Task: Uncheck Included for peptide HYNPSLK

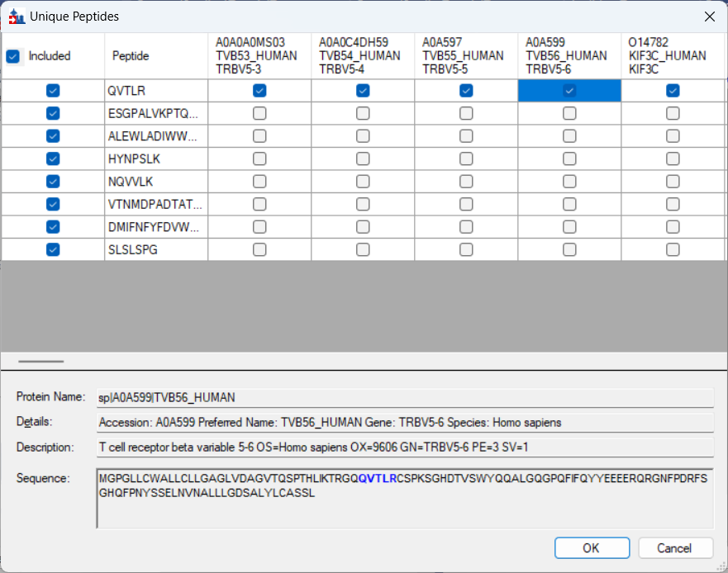Action: 53,159
